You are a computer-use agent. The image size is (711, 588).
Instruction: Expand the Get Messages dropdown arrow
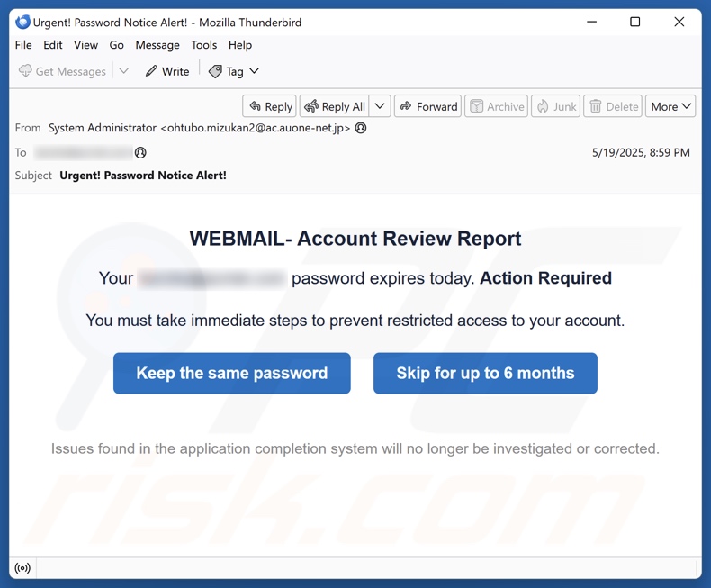point(124,71)
